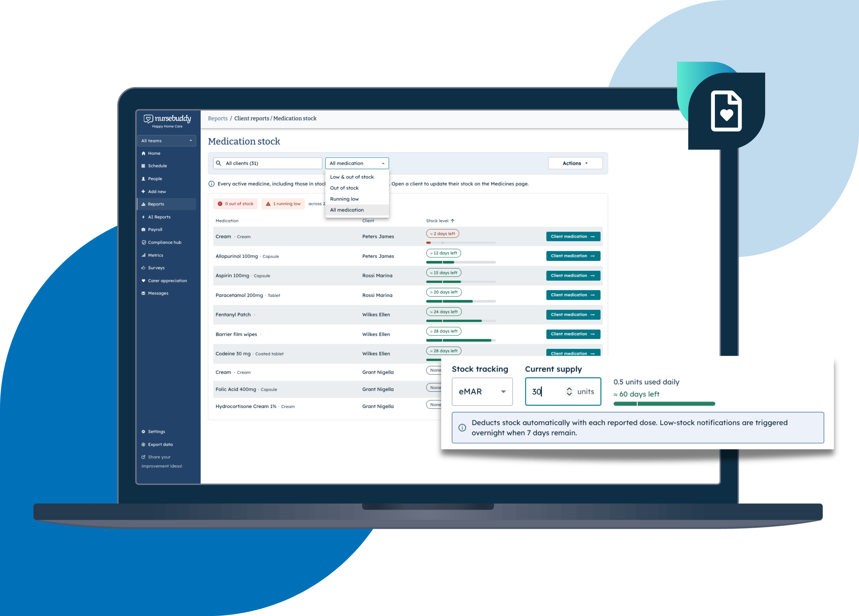Click Wilkes Ellen in Fentanyl Patch row
This screenshot has width=859, height=616.
[x=376, y=314]
